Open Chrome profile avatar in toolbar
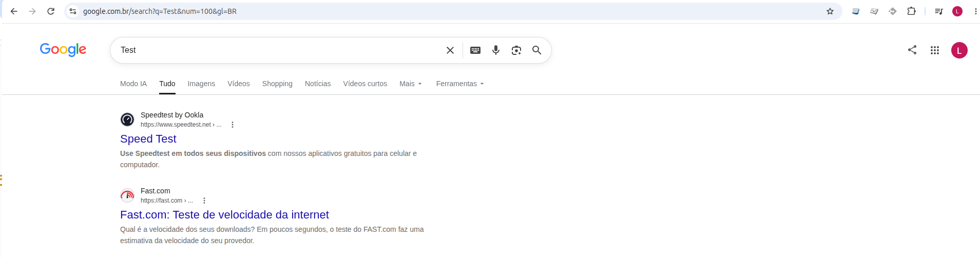 tap(957, 11)
